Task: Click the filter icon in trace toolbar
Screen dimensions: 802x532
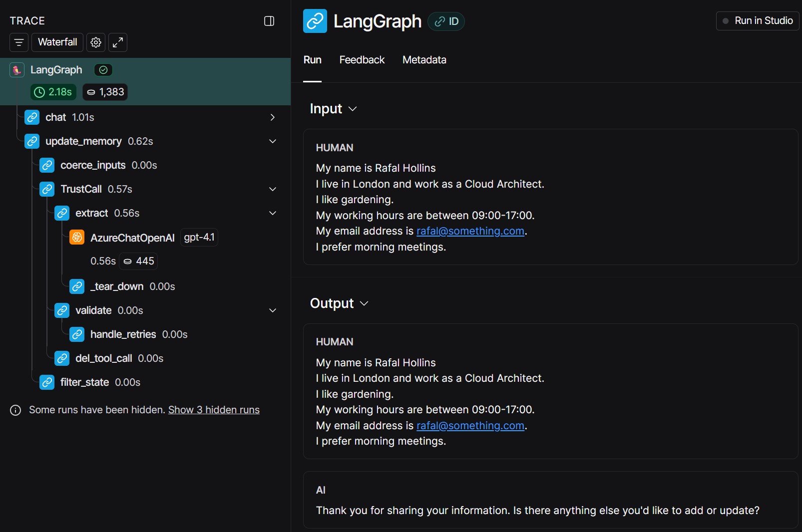Action: click(x=19, y=42)
